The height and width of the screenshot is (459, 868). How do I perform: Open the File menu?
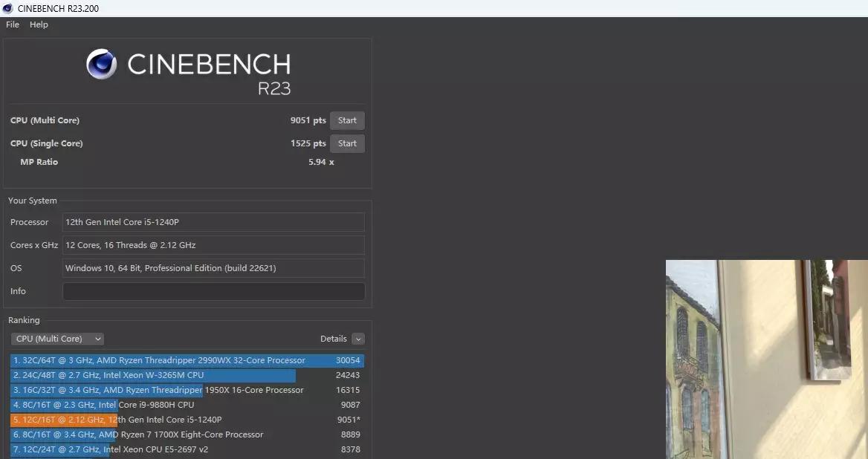13,25
